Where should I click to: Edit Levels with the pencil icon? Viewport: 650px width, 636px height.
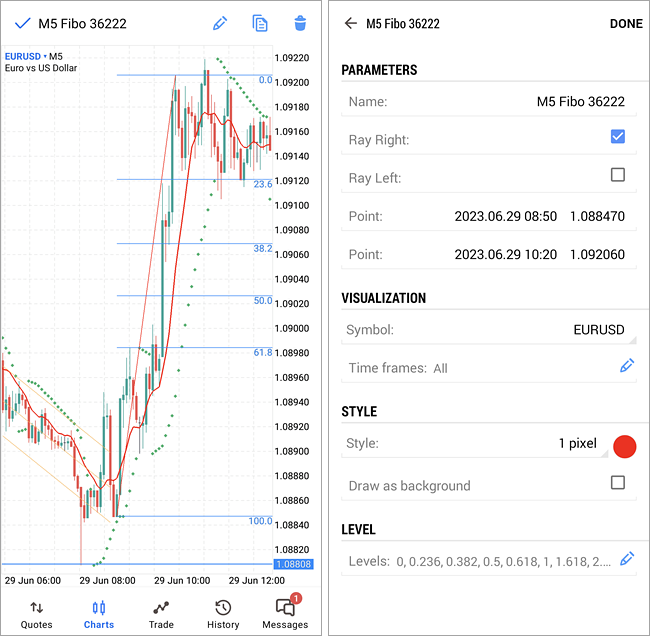coord(627,560)
